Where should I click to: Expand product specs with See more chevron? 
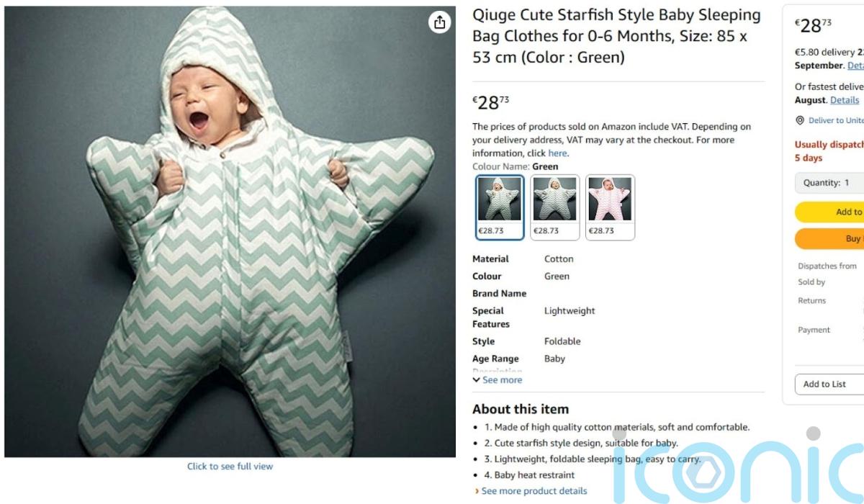[477, 380]
